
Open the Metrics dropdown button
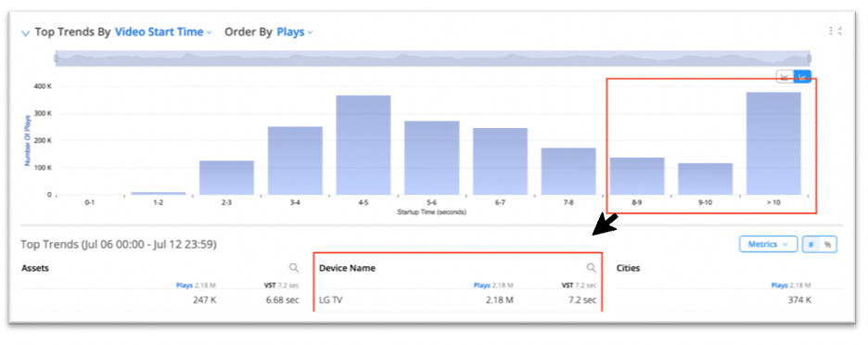coord(768,244)
